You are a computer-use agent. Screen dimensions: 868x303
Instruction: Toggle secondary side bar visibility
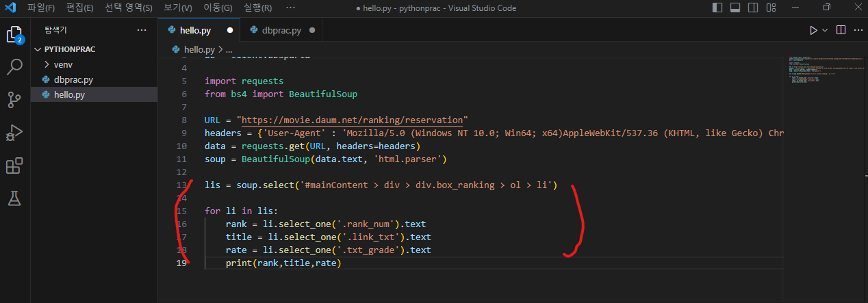(753, 8)
